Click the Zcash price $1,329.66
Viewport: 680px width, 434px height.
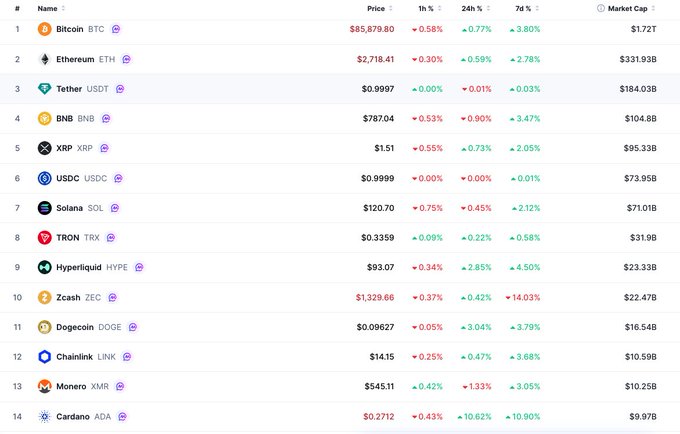(375, 297)
